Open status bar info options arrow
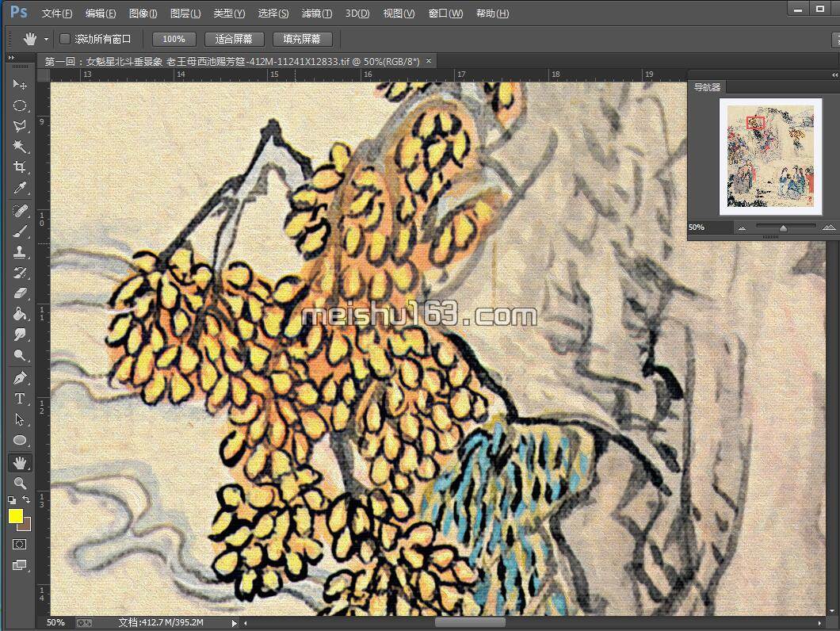The width and height of the screenshot is (840, 631). coord(234,623)
